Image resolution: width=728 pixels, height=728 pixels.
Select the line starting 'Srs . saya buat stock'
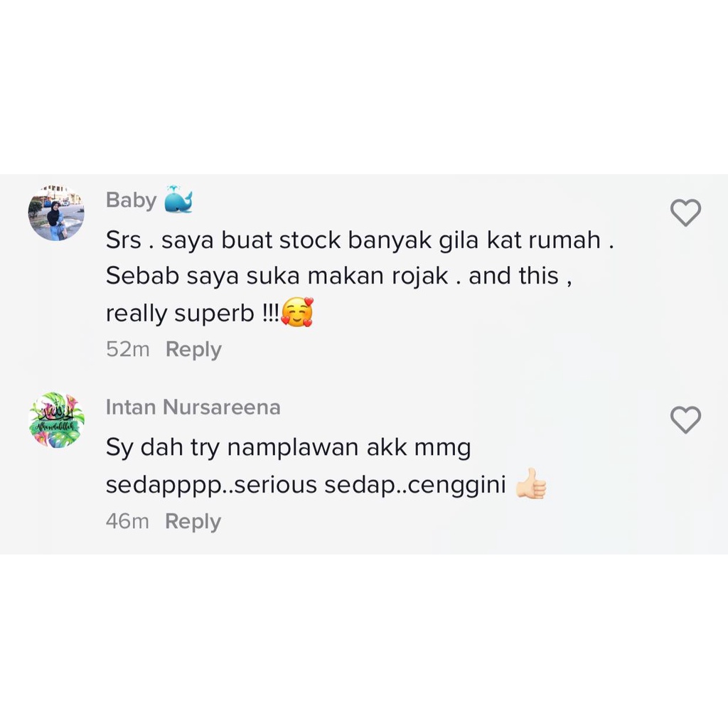tap(360, 240)
